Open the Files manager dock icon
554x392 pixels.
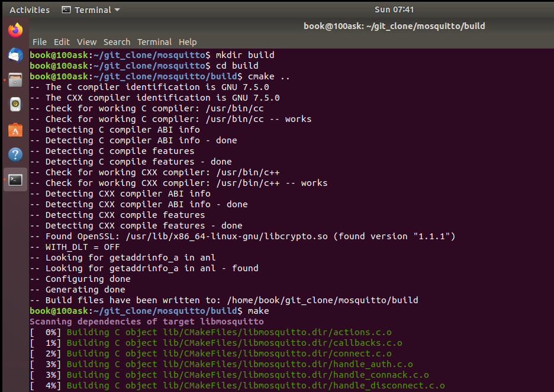point(15,79)
